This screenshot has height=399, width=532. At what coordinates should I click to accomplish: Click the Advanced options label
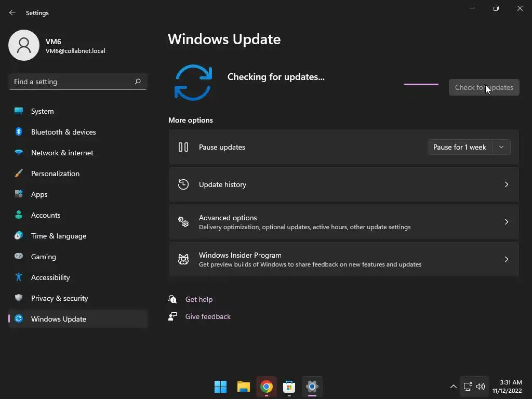(x=228, y=218)
